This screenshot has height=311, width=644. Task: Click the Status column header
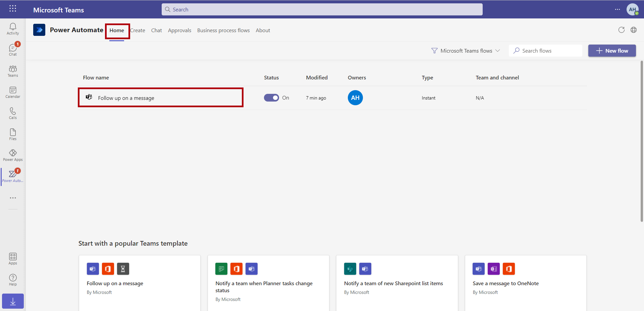click(271, 78)
